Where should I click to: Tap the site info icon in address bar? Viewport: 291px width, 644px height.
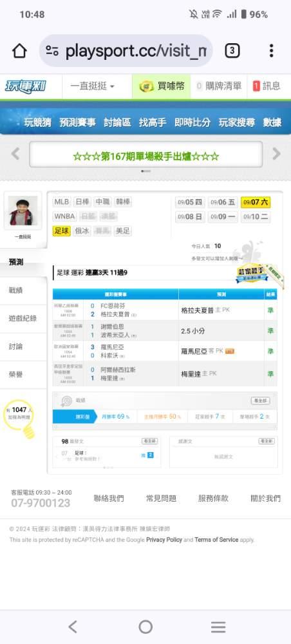(52, 51)
